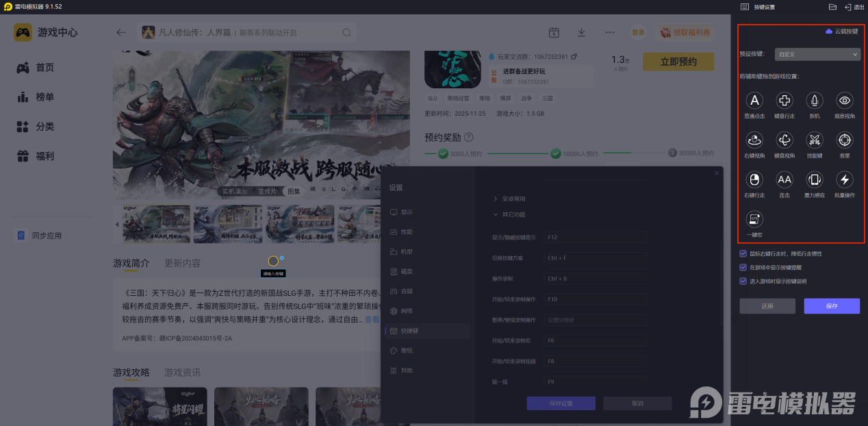The width and height of the screenshot is (868, 426).
Task: Switch to the 更新内容 tab
Action: click(183, 263)
